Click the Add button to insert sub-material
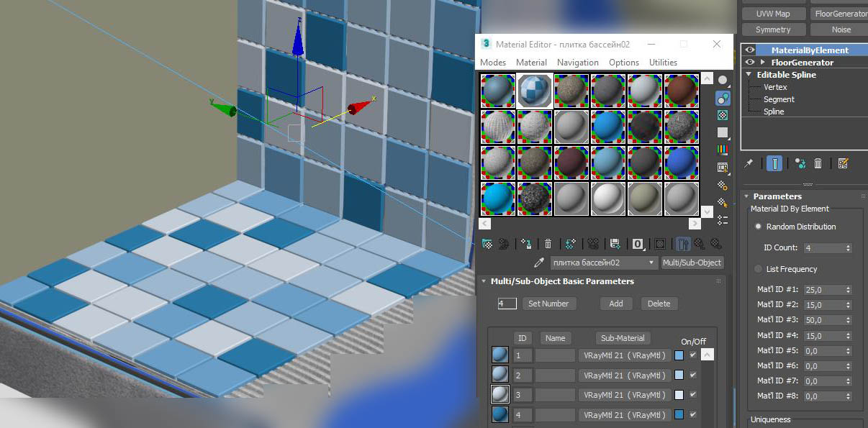The image size is (868, 428). (x=616, y=304)
